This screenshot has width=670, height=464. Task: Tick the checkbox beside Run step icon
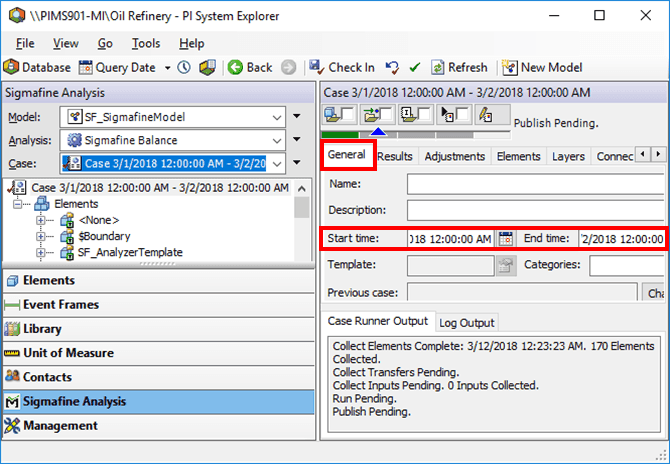(x=463, y=114)
